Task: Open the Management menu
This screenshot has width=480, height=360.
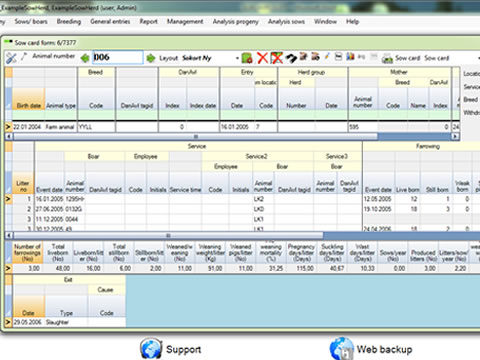Action: tap(185, 22)
